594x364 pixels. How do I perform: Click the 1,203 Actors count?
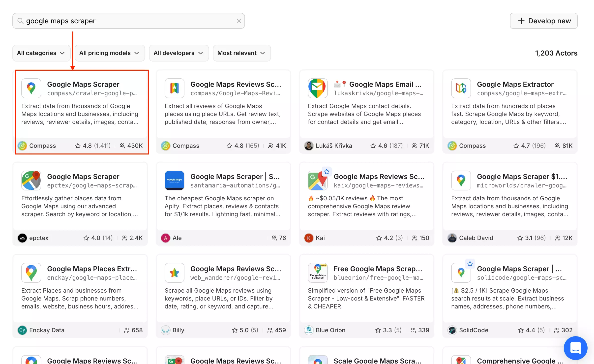tap(556, 53)
